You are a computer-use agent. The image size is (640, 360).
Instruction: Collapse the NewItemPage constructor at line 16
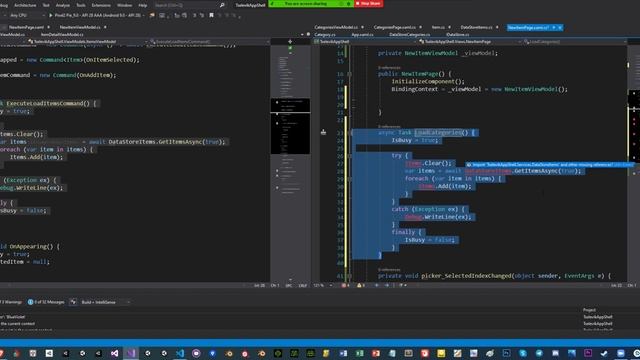349,74
